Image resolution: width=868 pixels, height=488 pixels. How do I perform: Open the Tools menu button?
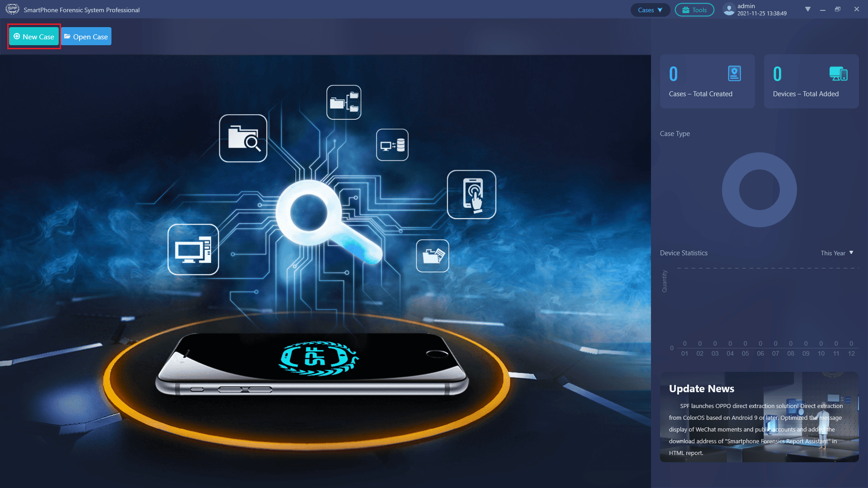(694, 10)
